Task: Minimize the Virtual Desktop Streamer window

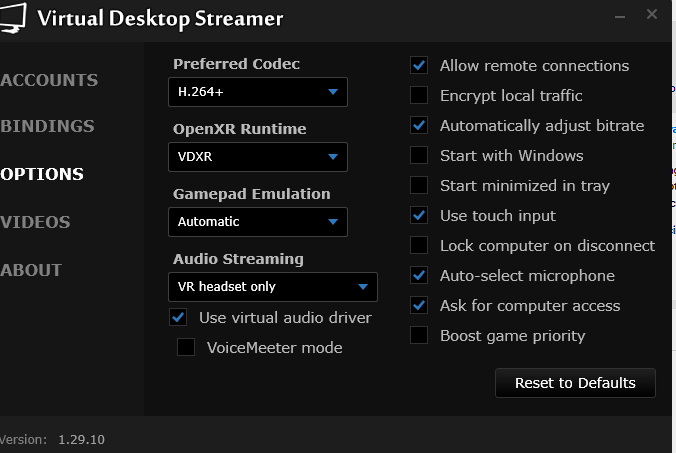Action: [x=620, y=17]
